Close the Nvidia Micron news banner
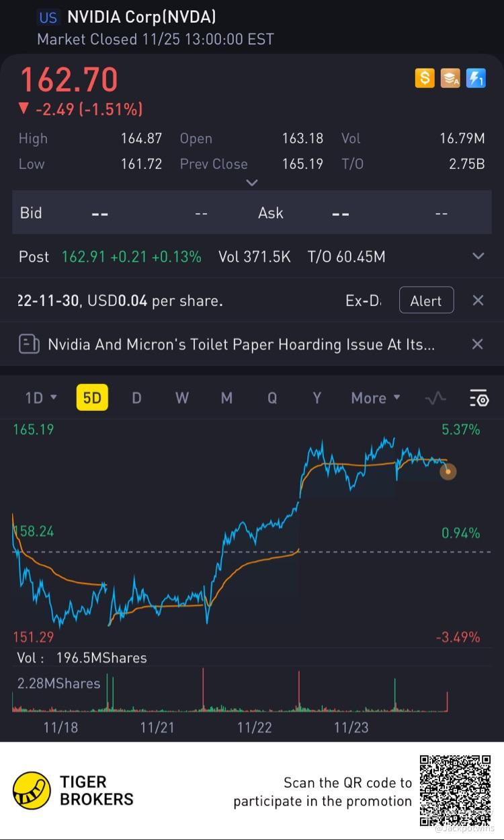The height and width of the screenshot is (840, 504). [x=477, y=344]
